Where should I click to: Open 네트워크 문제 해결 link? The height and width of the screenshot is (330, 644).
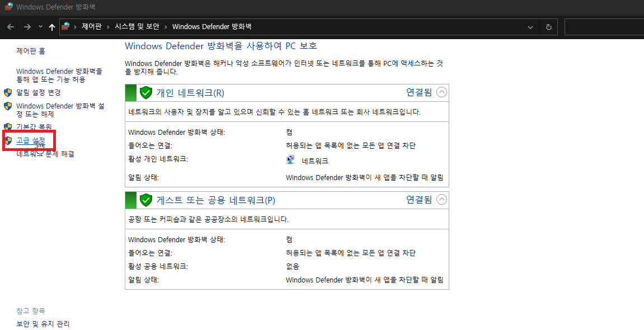pos(45,154)
